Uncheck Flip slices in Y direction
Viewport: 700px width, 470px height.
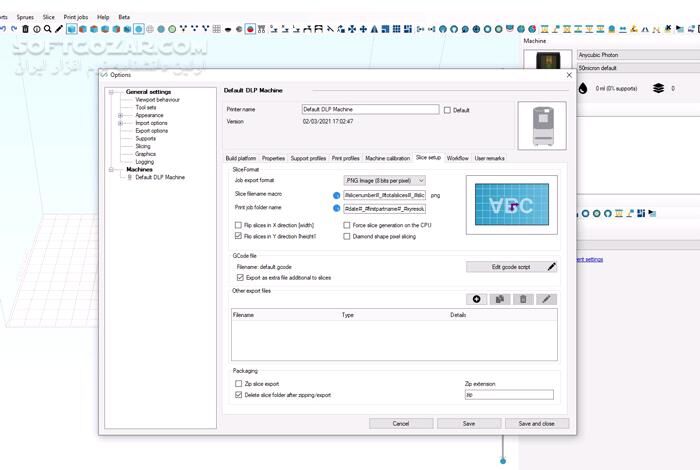point(238,236)
